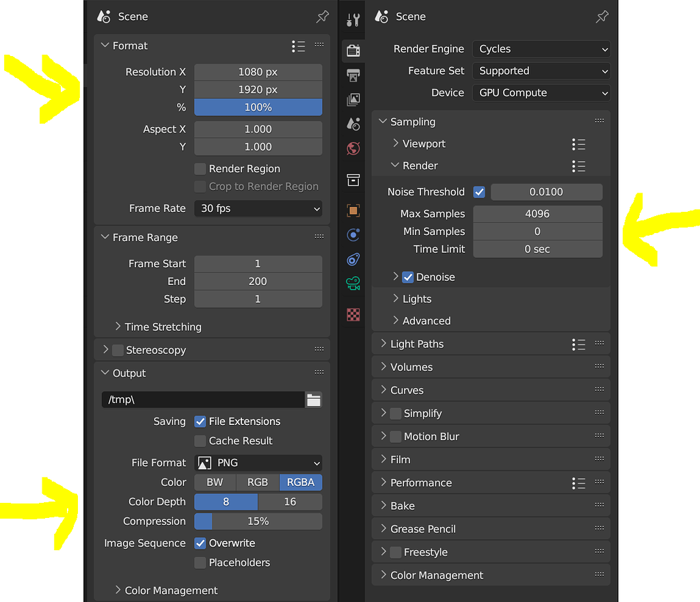Click the Format panel drag grip
This screenshot has height=602, width=700.
[x=319, y=44]
